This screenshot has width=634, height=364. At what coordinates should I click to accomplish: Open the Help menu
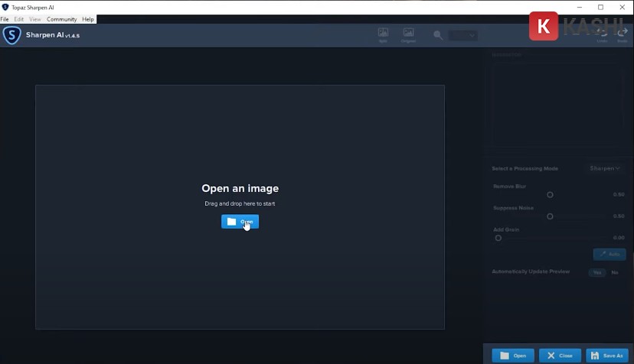88,19
